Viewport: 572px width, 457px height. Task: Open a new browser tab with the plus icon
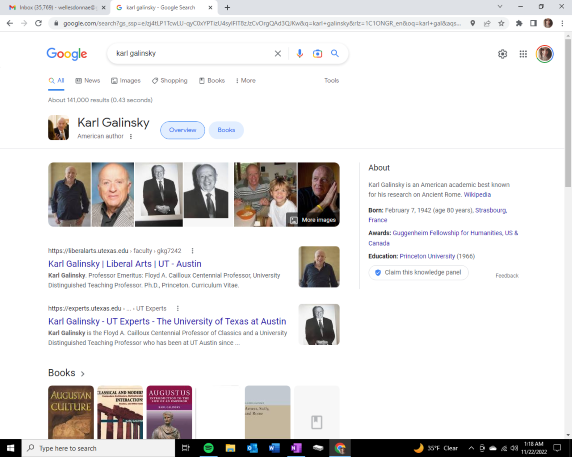(x=227, y=7)
